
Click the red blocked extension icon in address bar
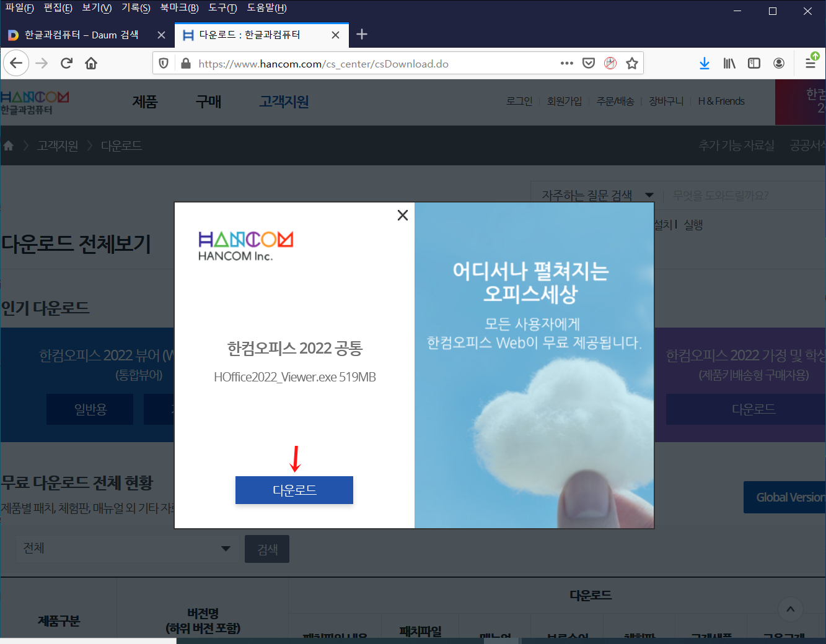[610, 63]
